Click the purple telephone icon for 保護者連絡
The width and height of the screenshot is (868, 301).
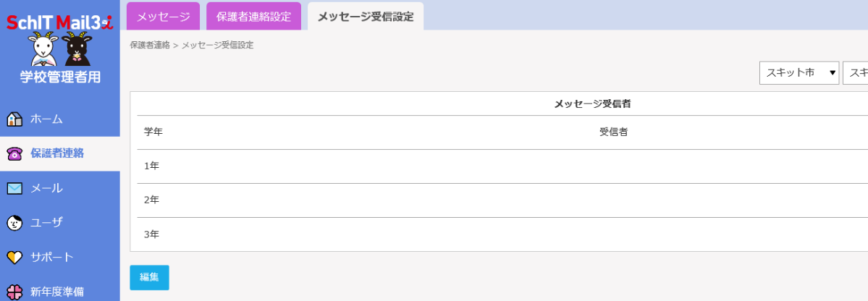[14, 153]
